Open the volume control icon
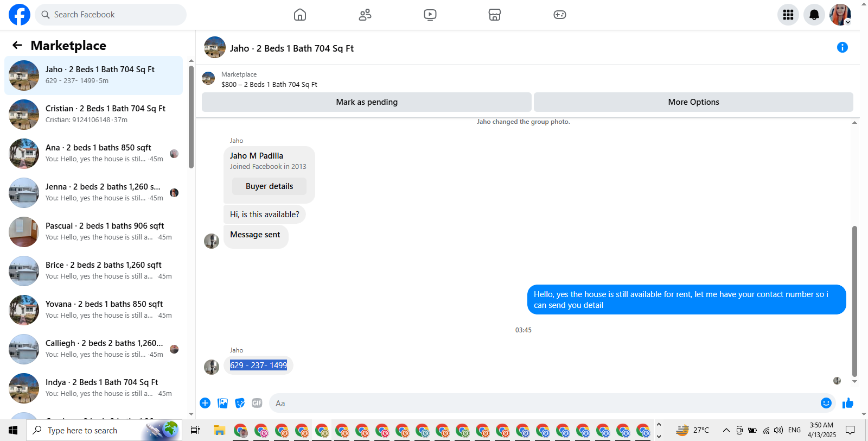Screen dimensions: 868x441 (x=778, y=430)
